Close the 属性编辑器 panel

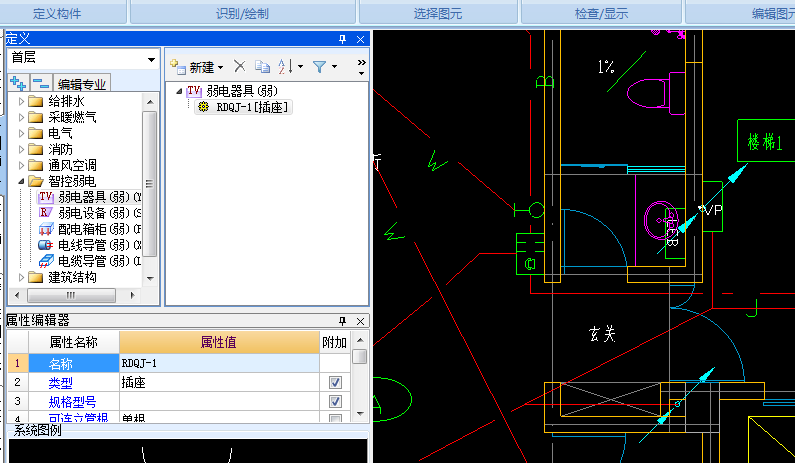(x=360, y=322)
